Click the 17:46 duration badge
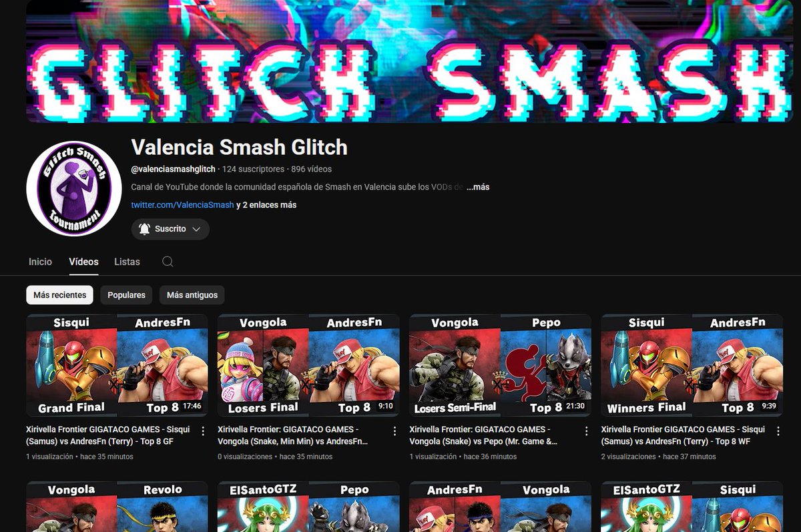Viewport: 801px width, 532px height. 192,406
